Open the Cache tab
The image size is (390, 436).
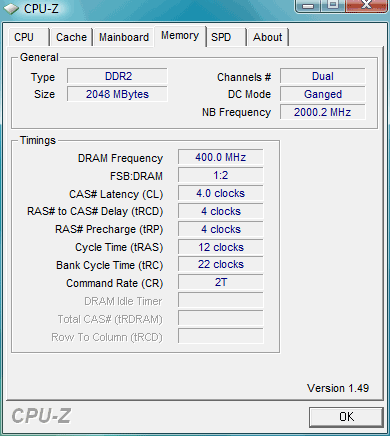(71, 37)
